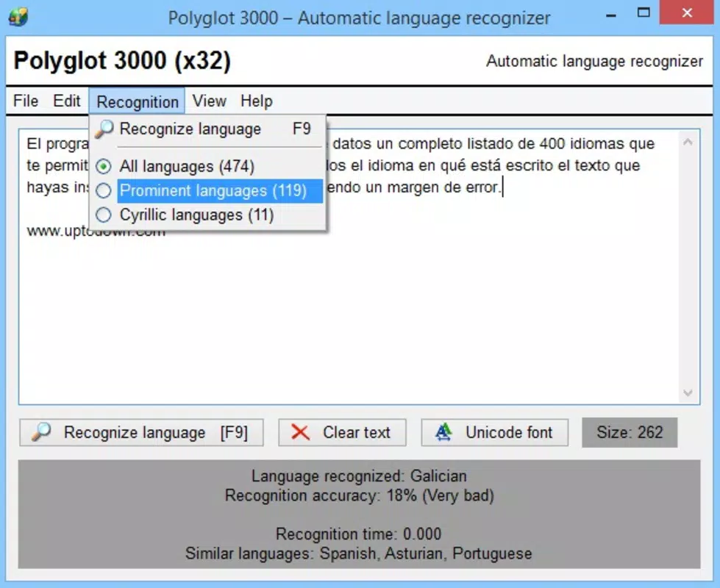Click 'Similar languages: Spanish, Asturian, Portuguese' text
720x588 pixels.
point(359,553)
